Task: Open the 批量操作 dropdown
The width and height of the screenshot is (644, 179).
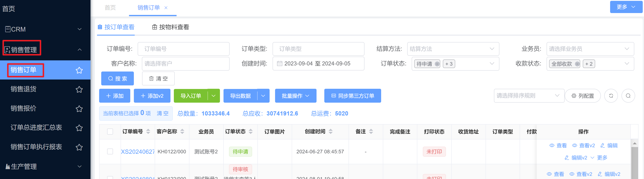Action: (x=295, y=96)
